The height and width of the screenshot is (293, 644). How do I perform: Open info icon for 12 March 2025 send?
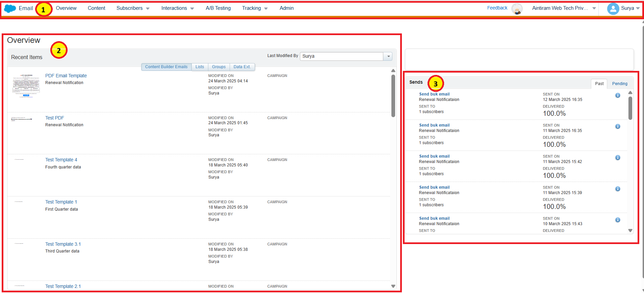617,96
